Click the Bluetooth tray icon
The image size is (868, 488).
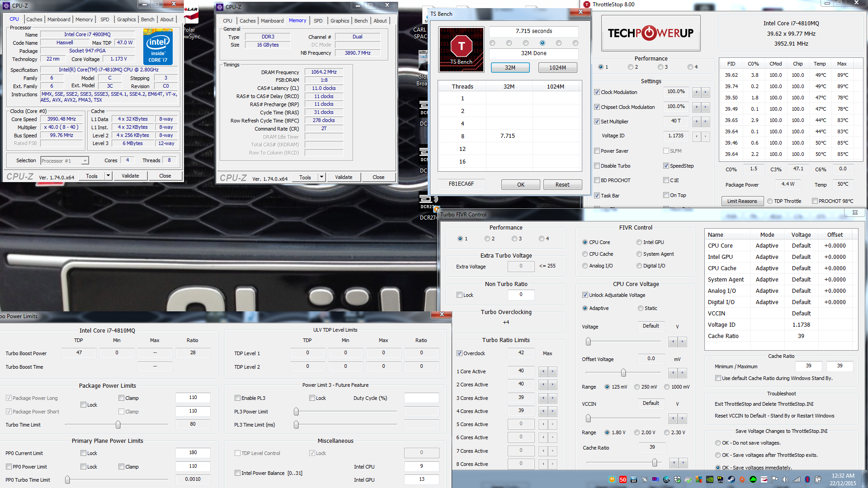(807, 479)
